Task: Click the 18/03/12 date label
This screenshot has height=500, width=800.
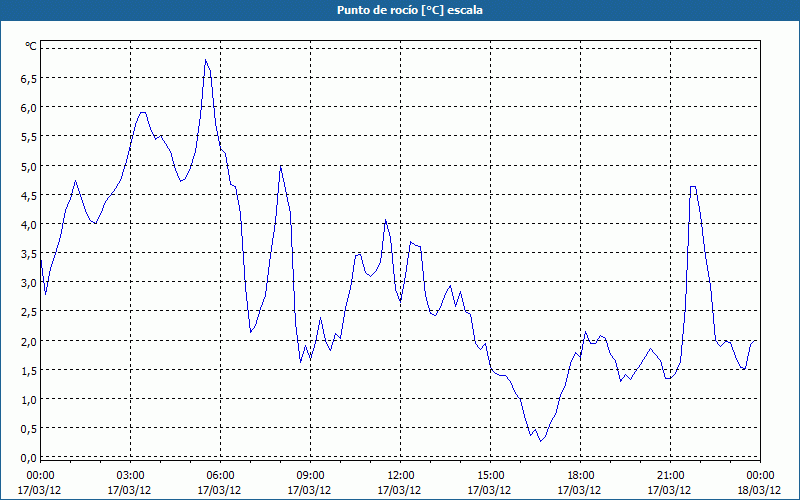Action: tap(760, 490)
